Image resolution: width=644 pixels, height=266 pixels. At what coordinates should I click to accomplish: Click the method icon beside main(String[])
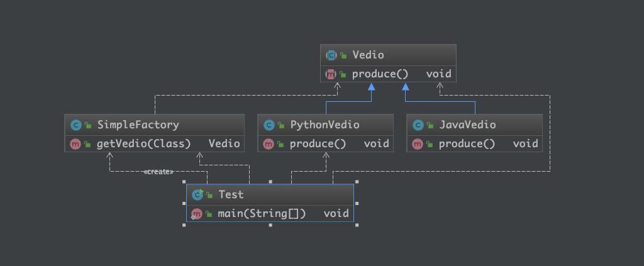tap(197, 214)
